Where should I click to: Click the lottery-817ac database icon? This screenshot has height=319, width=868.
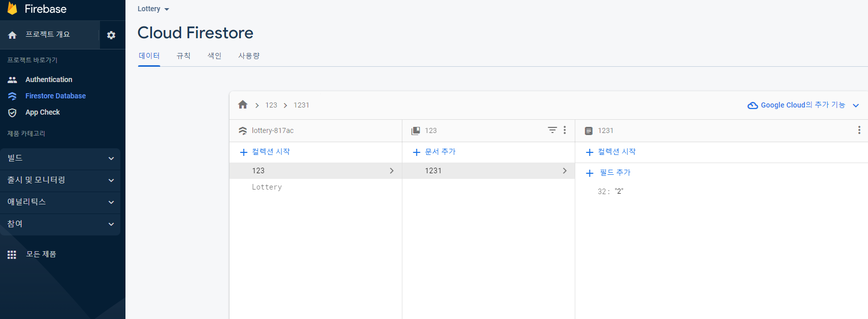tap(243, 130)
